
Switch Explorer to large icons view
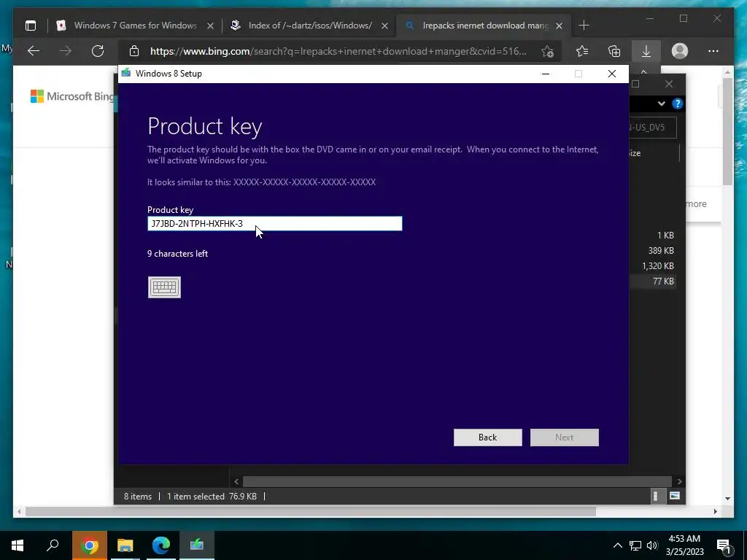click(674, 496)
